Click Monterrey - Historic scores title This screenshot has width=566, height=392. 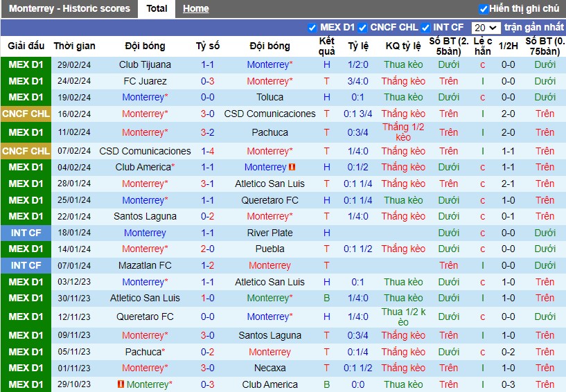69,8
